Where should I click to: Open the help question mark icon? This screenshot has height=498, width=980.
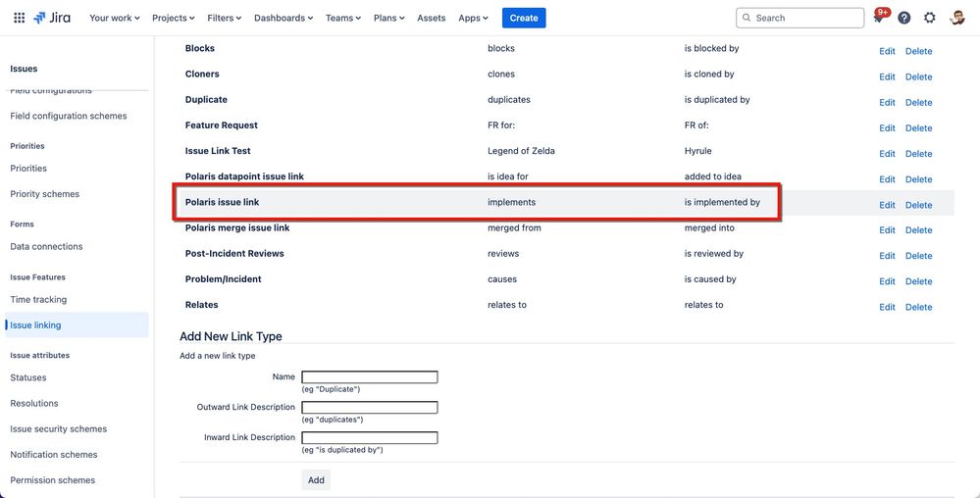(903, 18)
